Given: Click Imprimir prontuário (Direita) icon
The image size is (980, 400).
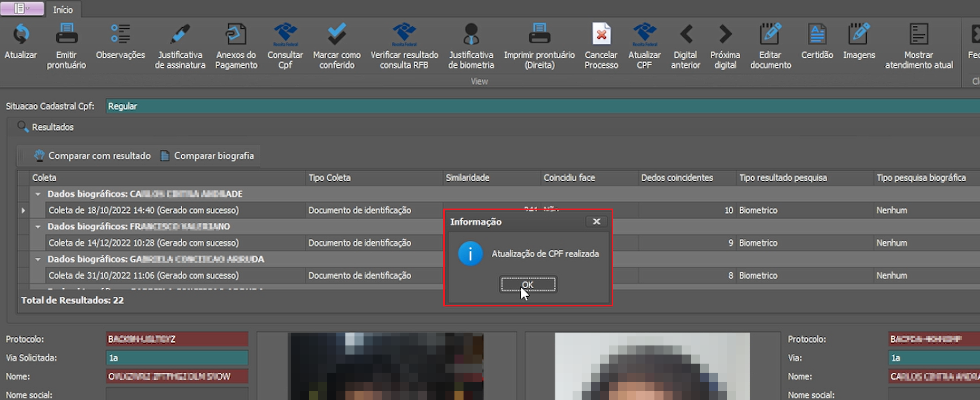Looking at the screenshot, I should [x=539, y=34].
